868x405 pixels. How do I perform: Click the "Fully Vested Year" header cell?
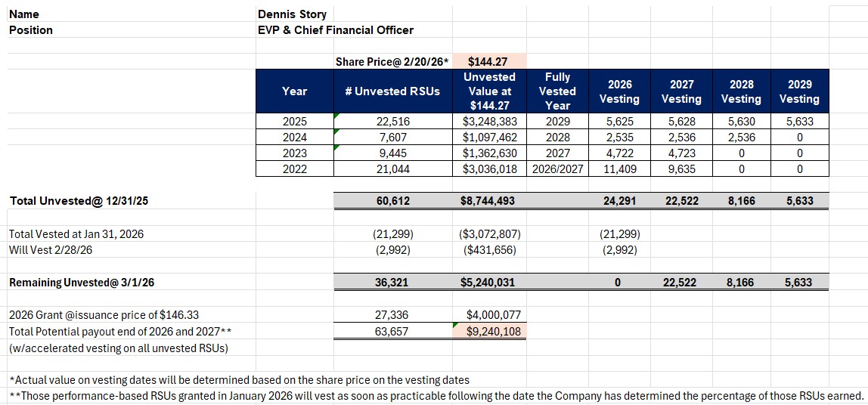pyautogui.click(x=557, y=91)
